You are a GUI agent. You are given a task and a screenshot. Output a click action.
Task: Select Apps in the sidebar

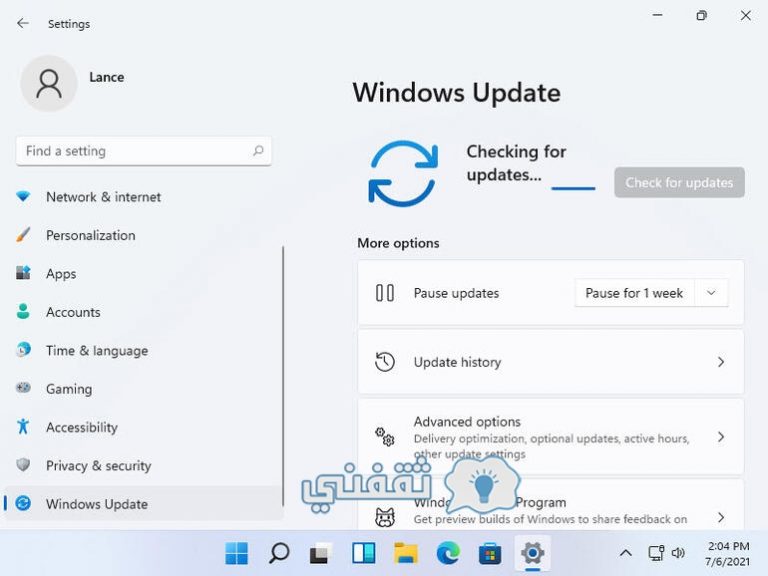click(144, 273)
